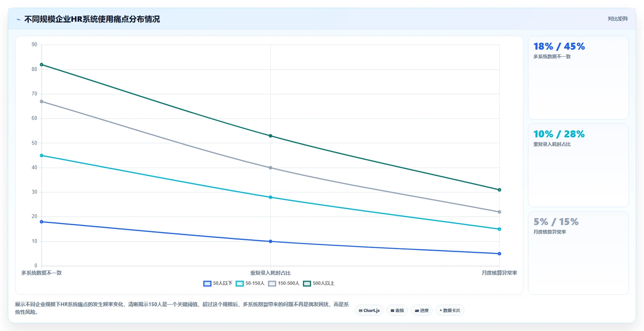Click the panel title 不同规模企业HR系统使用痛点分布情况
This screenshot has width=644, height=331.
click(92, 19)
